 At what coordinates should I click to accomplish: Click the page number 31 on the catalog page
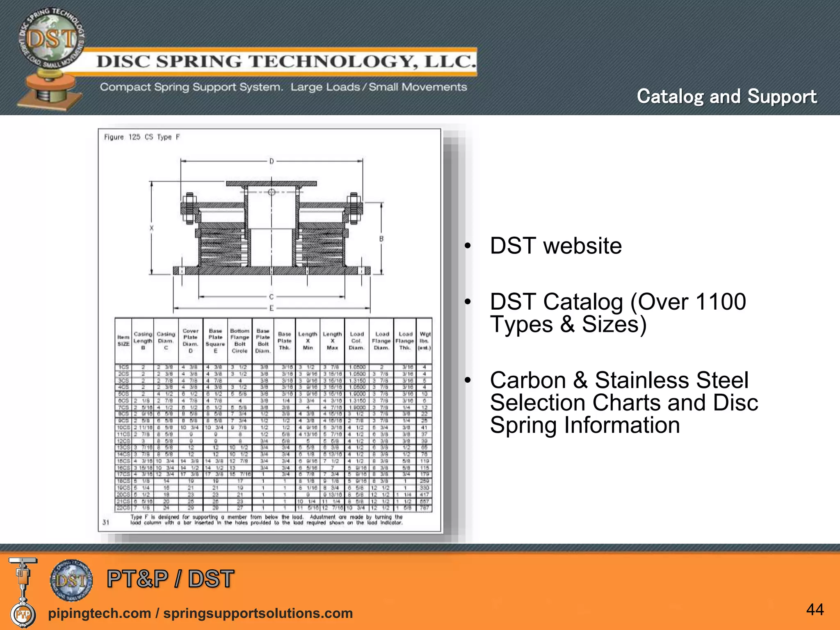coord(106,522)
